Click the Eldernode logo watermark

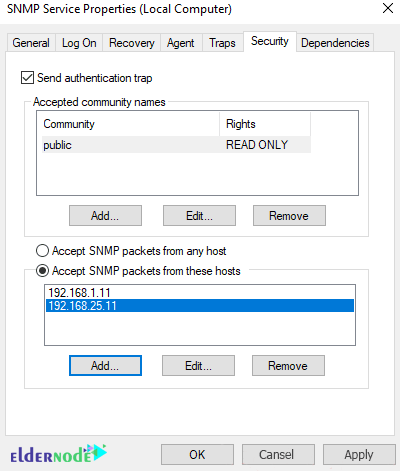click(x=58, y=454)
